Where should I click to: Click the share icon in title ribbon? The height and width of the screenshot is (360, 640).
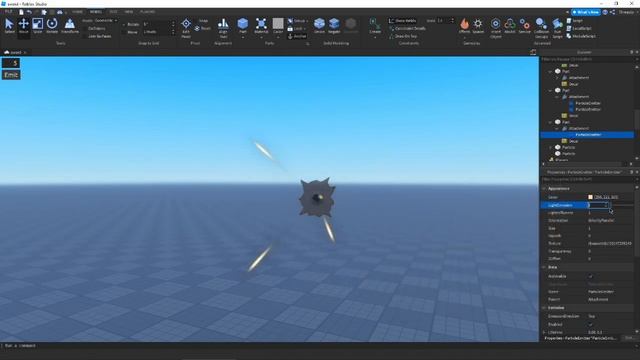tap(612, 12)
